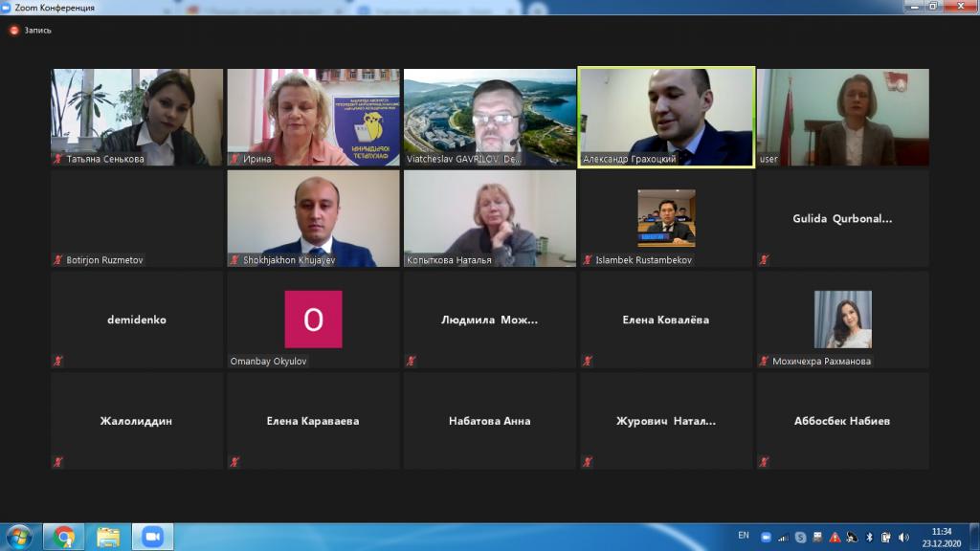Click muted mic icon on Botirjon Ruzmetov tile

pos(58,259)
